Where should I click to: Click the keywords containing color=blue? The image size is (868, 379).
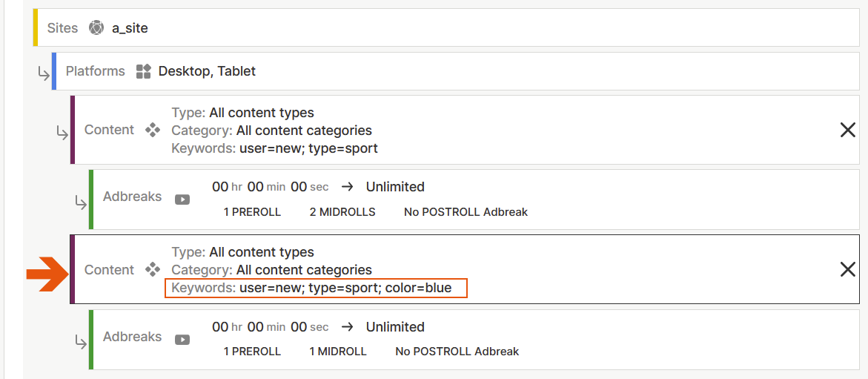(x=345, y=288)
